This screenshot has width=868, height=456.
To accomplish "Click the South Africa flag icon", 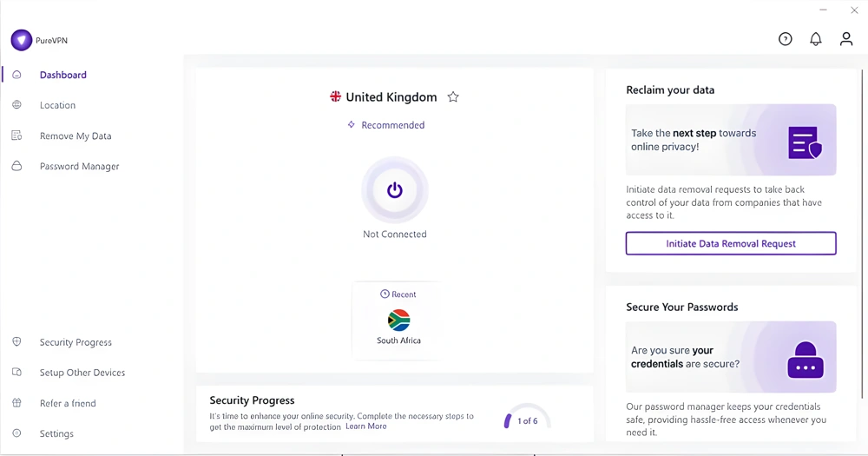I will [x=398, y=321].
